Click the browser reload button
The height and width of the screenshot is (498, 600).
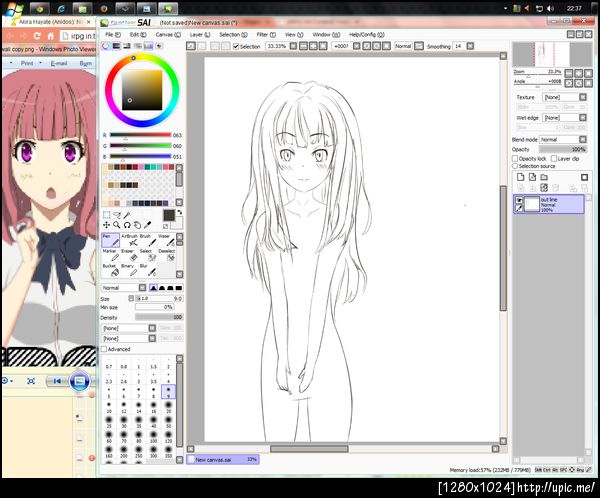(x=37, y=36)
